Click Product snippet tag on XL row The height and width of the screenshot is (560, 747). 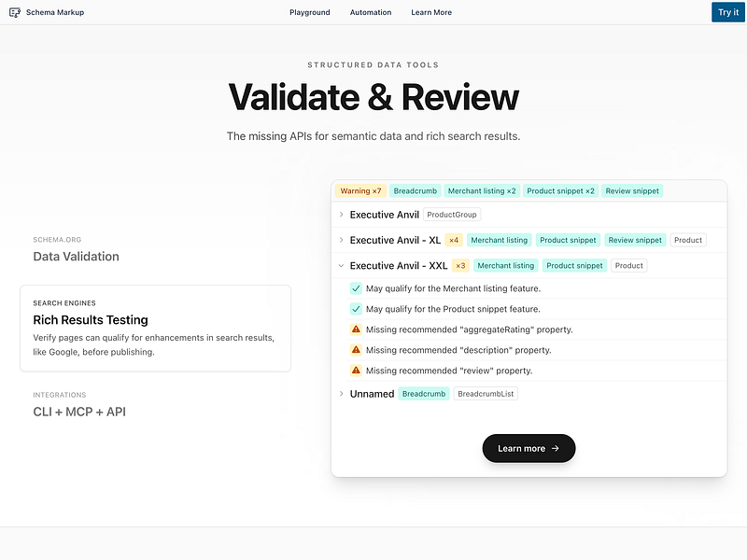click(x=568, y=240)
